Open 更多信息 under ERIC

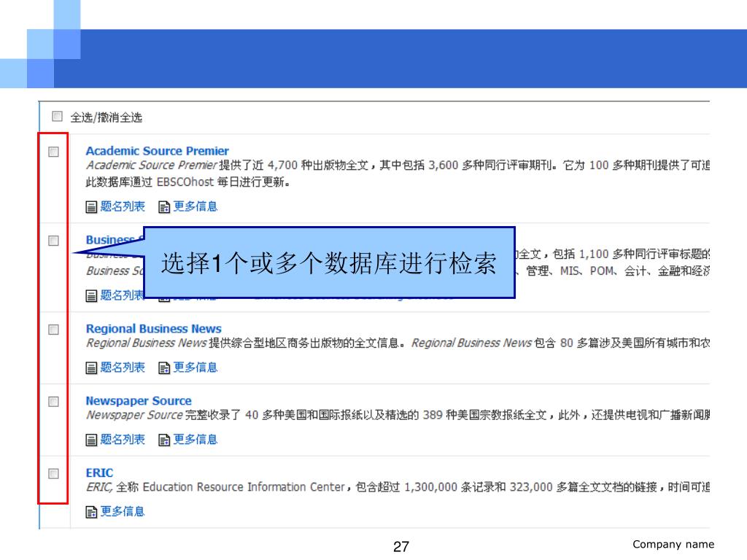123,511
